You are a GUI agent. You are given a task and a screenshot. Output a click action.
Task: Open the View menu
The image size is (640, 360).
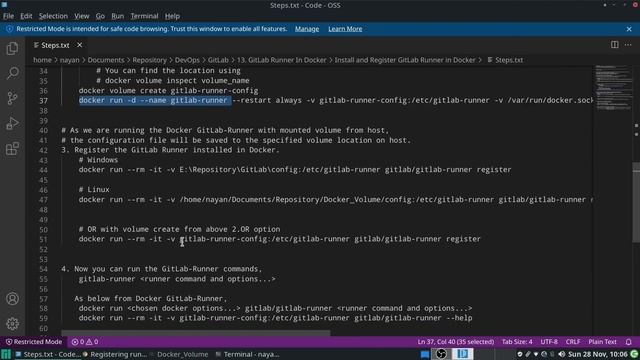point(82,16)
